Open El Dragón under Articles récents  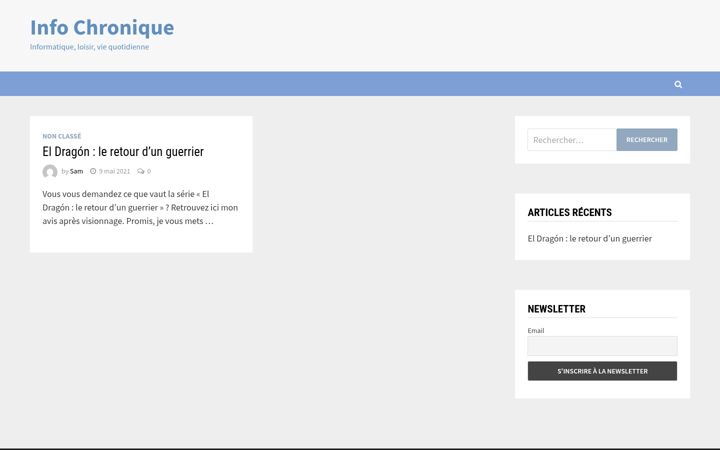pyautogui.click(x=590, y=238)
